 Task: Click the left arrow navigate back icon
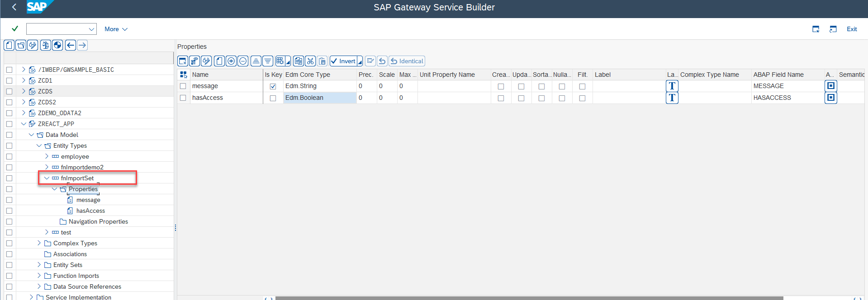tap(70, 45)
